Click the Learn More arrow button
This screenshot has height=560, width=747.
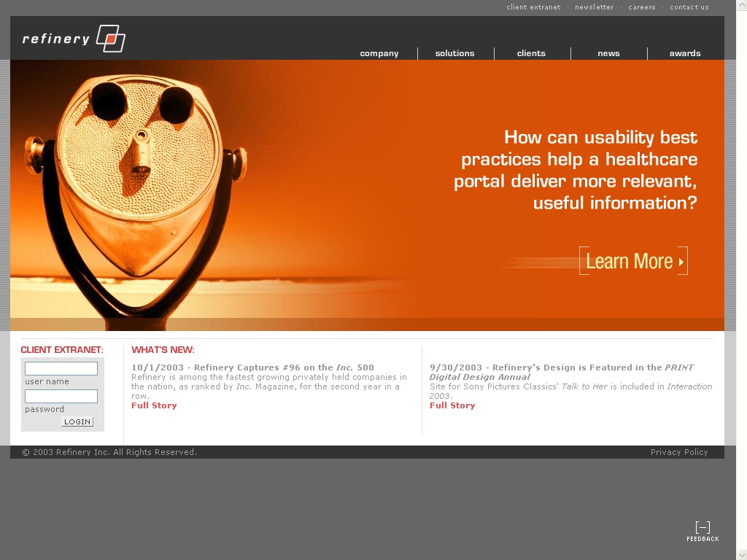tap(633, 261)
